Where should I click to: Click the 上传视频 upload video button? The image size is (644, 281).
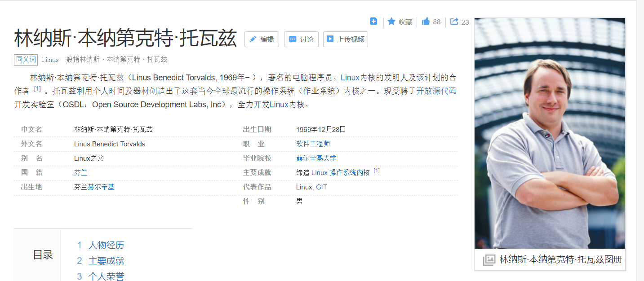click(345, 39)
